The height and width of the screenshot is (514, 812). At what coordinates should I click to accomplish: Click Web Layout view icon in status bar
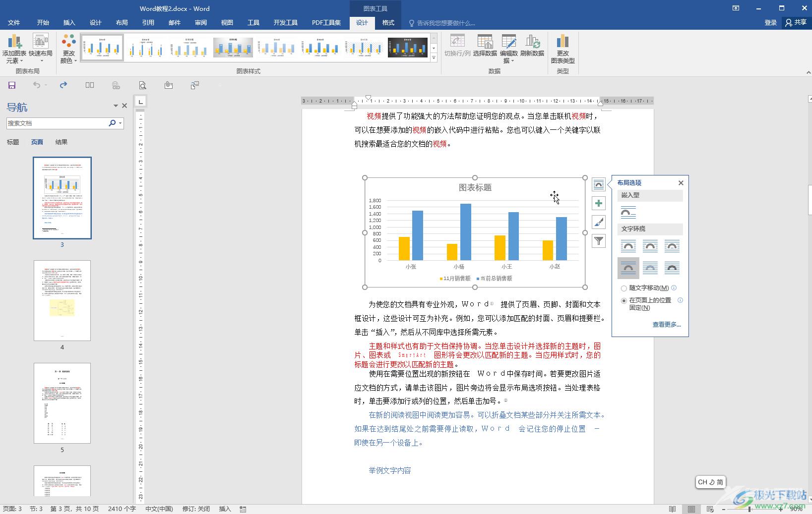(x=710, y=509)
